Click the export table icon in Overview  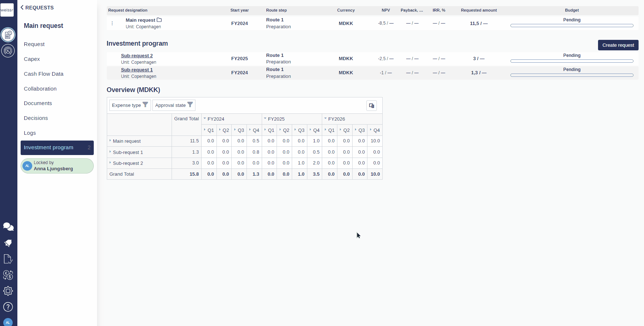click(371, 105)
